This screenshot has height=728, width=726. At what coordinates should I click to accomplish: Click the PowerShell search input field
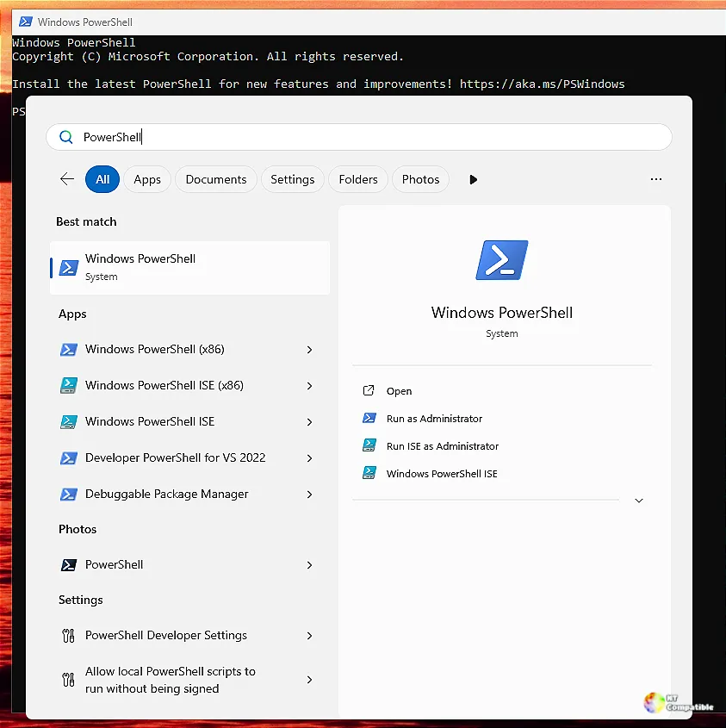[359, 137]
